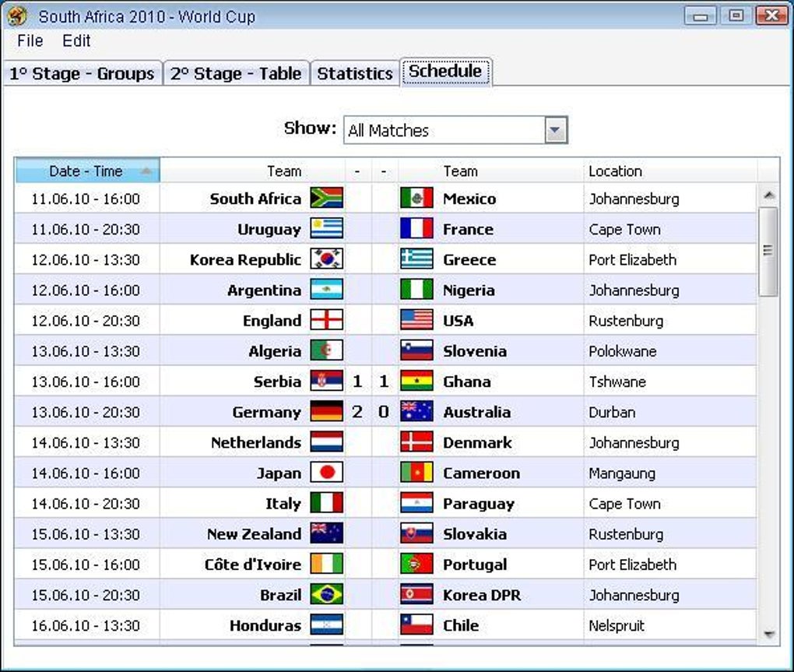Select Germany's score cell showing 2
Screen dimensions: 794x672
tap(357, 411)
